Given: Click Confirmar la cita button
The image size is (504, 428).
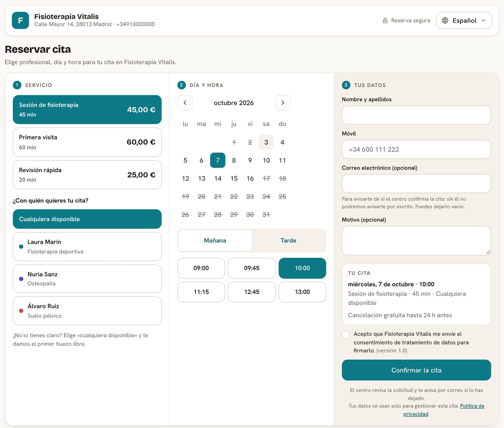Looking at the screenshot, I should pyautogui.click(x=416, y=370).
